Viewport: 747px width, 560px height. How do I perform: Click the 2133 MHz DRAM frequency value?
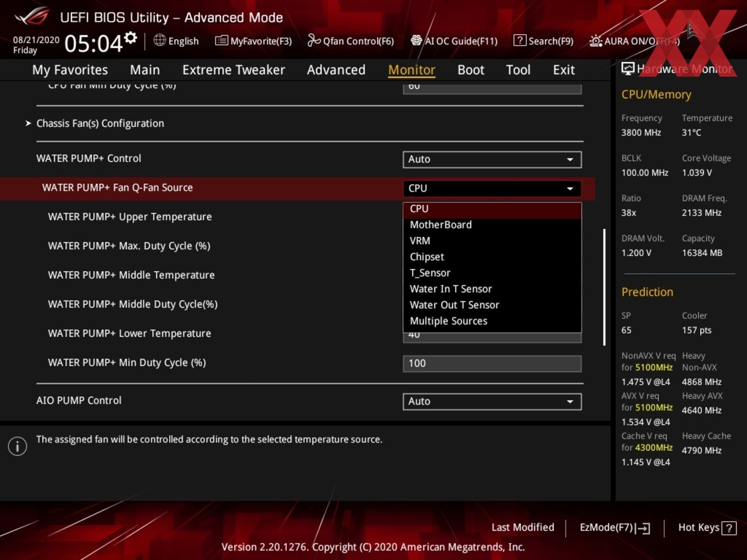pyautogui.click(x=701, y=212)
